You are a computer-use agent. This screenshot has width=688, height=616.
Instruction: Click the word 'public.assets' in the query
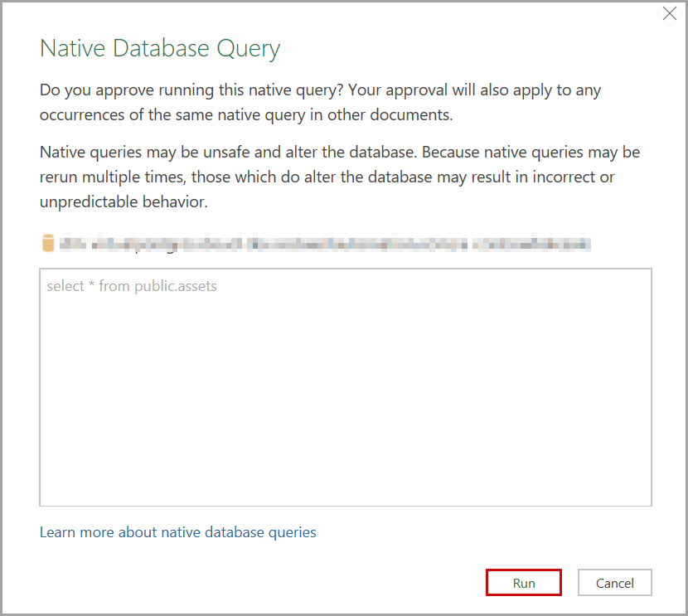(x=176, y=286)
